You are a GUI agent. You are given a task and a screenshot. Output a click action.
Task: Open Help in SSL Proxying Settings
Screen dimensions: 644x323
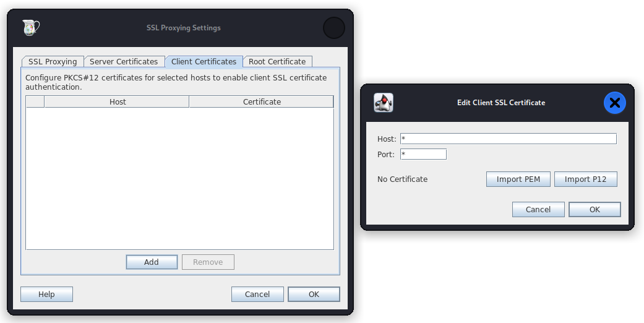46,295
